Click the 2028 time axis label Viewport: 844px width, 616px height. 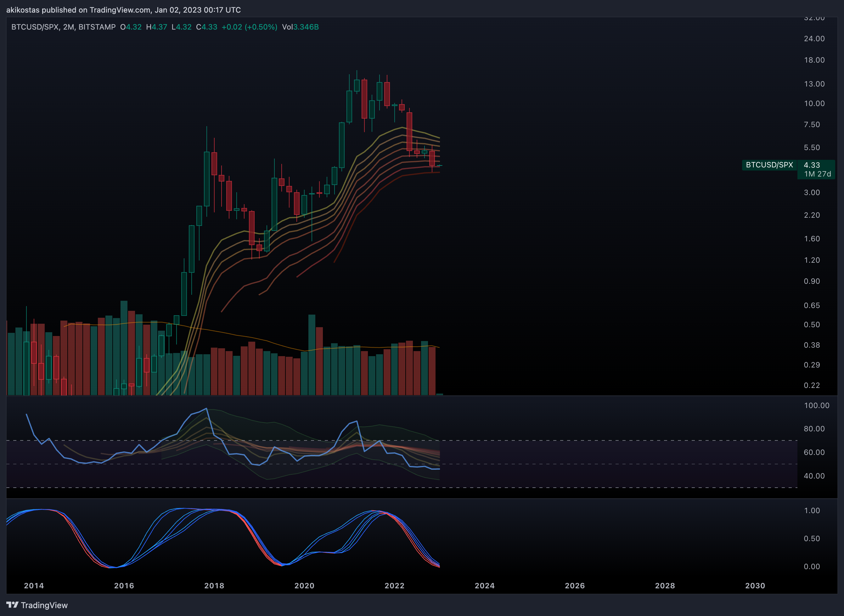(x=665, y=585)
